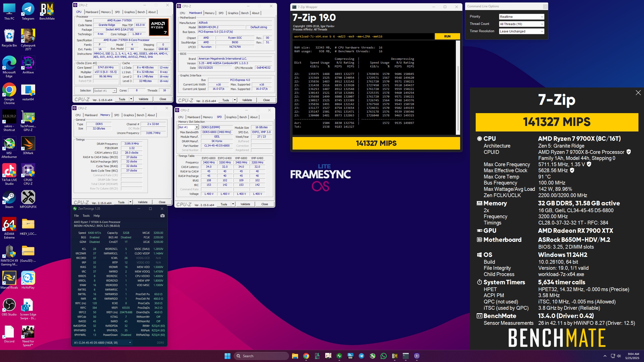Click the yellow RUN button in 7-Zip Wrapper

pyautogui.click(x=447, y=36)
